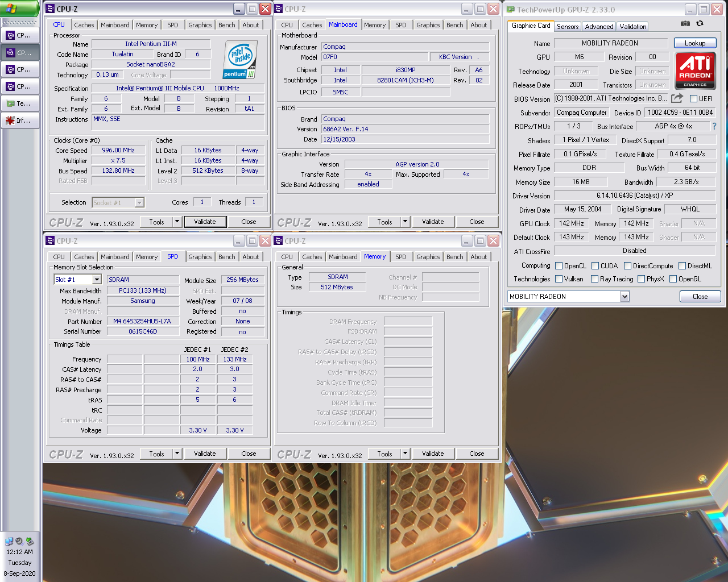Viewport: 728px width, 582px height.
Task: Click the Max Bandwidth value PC133 (133 MHz)
Action: (x=142, y=290)
